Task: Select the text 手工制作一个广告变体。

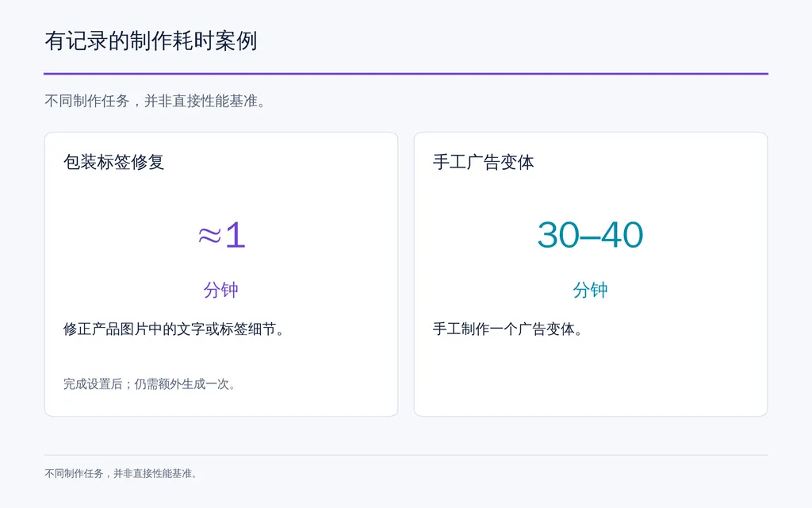Action: click(508, 329)
